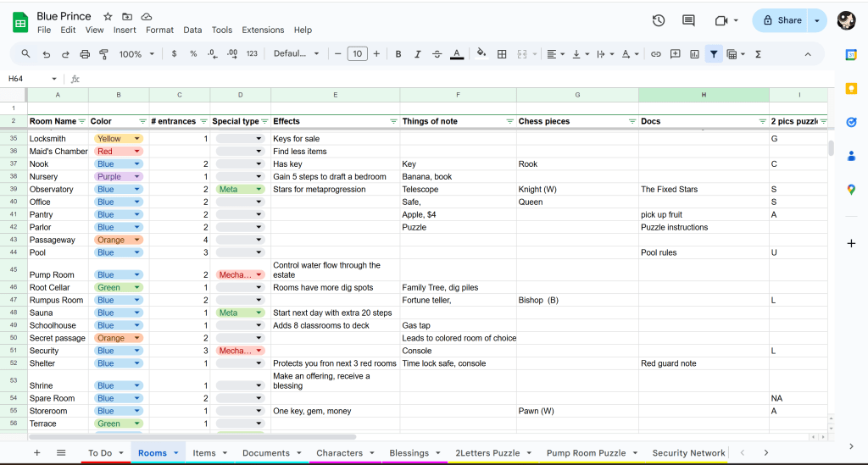868x465 pixels.
Task: Click the font size input field
Action: click(357, 54)
